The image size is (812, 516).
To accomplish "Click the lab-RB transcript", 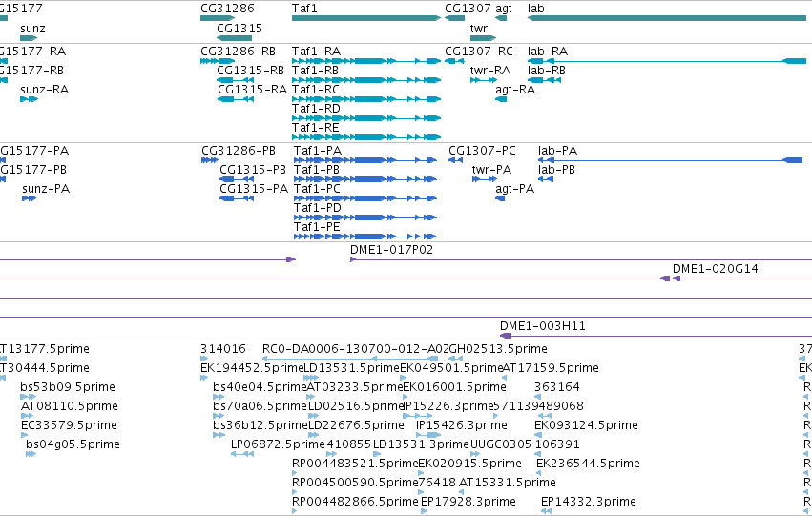I will coord(544,80).
